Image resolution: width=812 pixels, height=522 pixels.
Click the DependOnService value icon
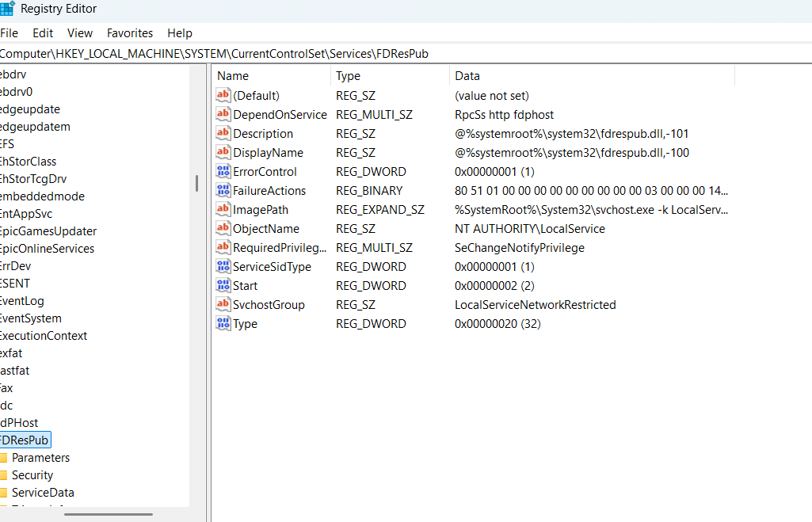pos(223,114)
